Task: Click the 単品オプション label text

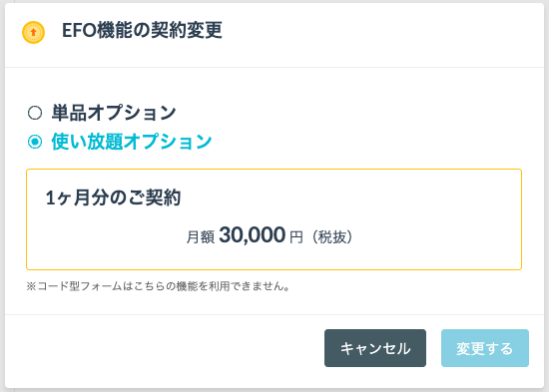Action: pos(114,113)
